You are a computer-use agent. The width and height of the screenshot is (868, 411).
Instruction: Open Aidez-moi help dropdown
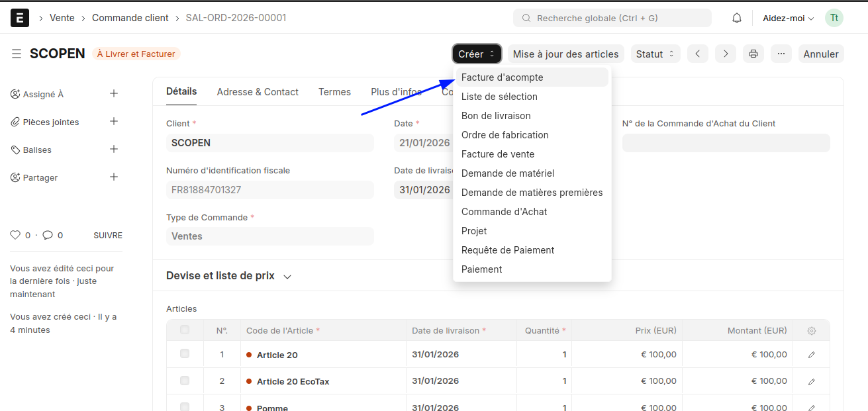(x=788, y=18)
